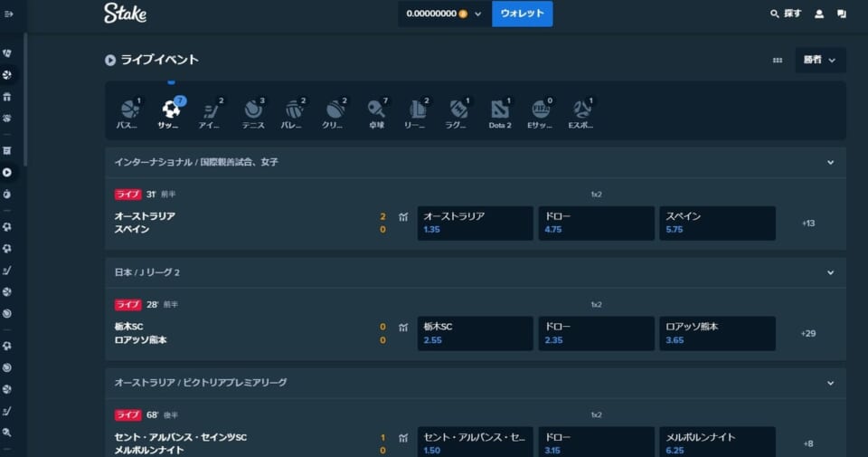Select the E-sports (Eスポ) tab

click(581, 113)
